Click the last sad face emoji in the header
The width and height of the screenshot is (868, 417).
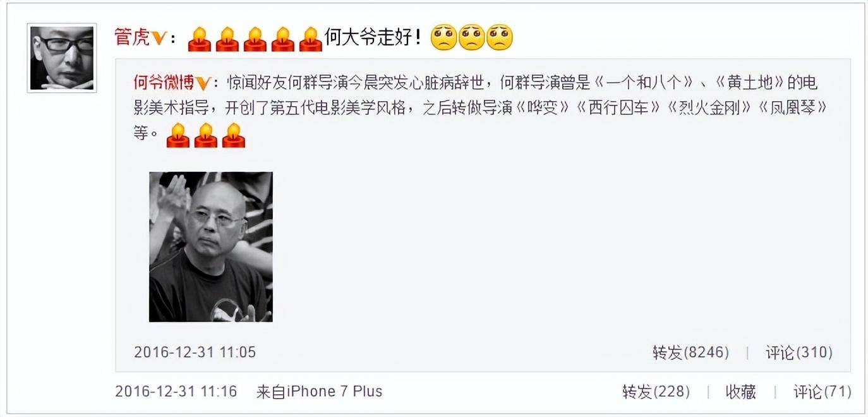tap(499, 37)
